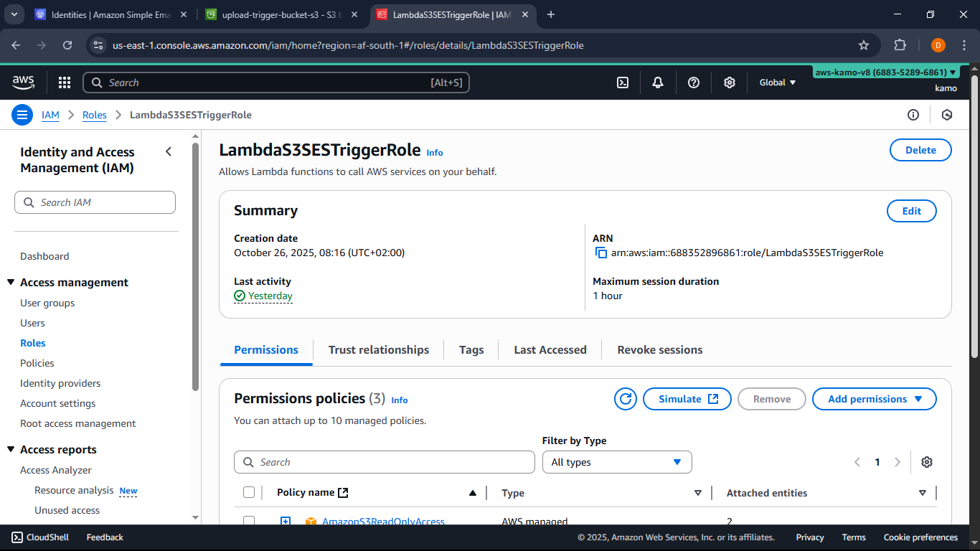Tick the AmazonS3ReadOnlyAccess row checkbox
Image resolution: width=980 pixels, height=551 pixels.
249,521
